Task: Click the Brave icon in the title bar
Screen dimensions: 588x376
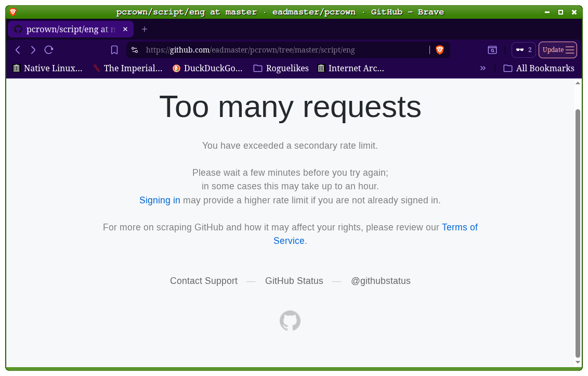Action: coord(13,12)
